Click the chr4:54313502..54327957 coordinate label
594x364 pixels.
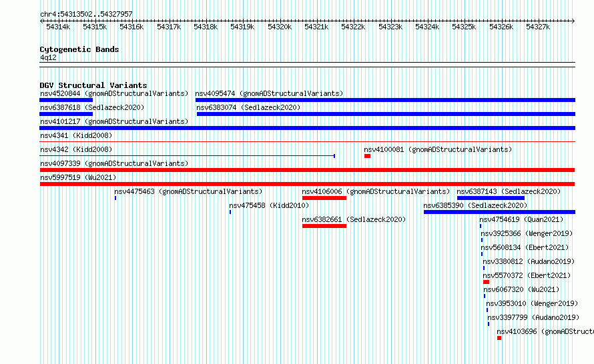[x=86, y=15]
